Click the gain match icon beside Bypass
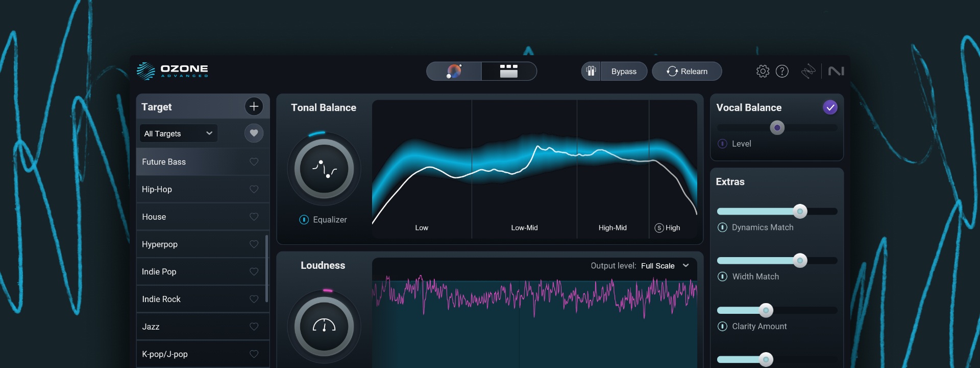This screenshot has height=368, width=980. (x=591, y=71)
